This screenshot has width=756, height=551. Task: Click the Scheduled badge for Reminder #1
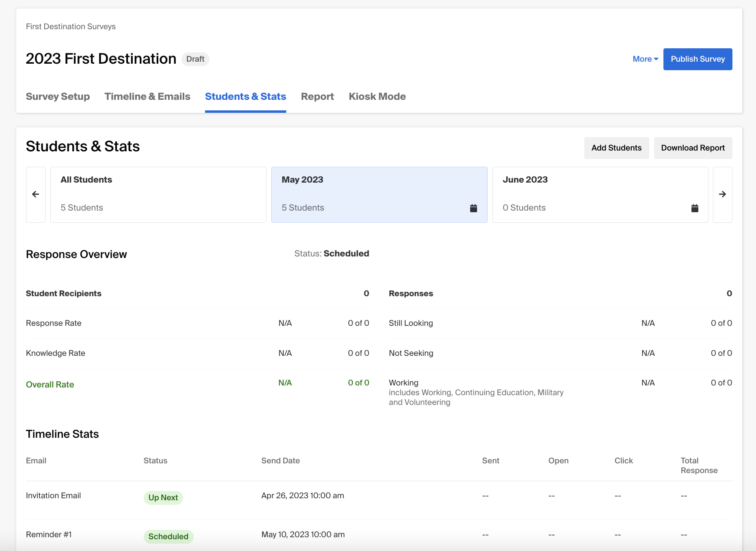[168, 537]
